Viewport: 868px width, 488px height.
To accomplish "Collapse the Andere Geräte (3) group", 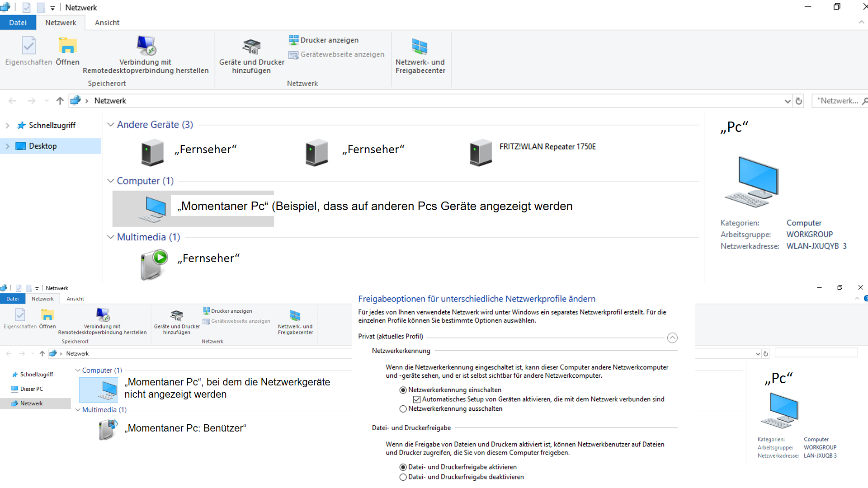I will pos(111,125).
